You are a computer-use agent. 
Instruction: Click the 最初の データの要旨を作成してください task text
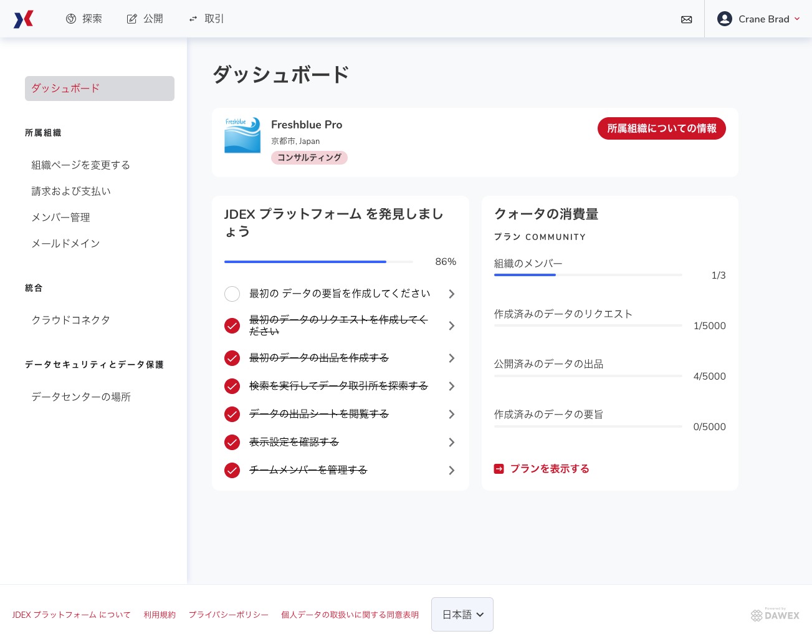pos(340,294)
